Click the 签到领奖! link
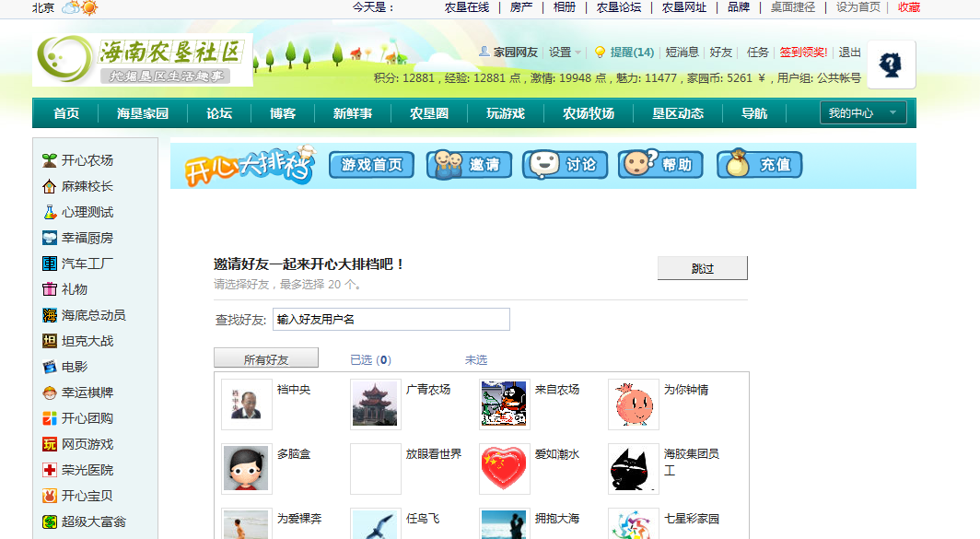This screenshot has width=980, height=539. click(803, 53)
